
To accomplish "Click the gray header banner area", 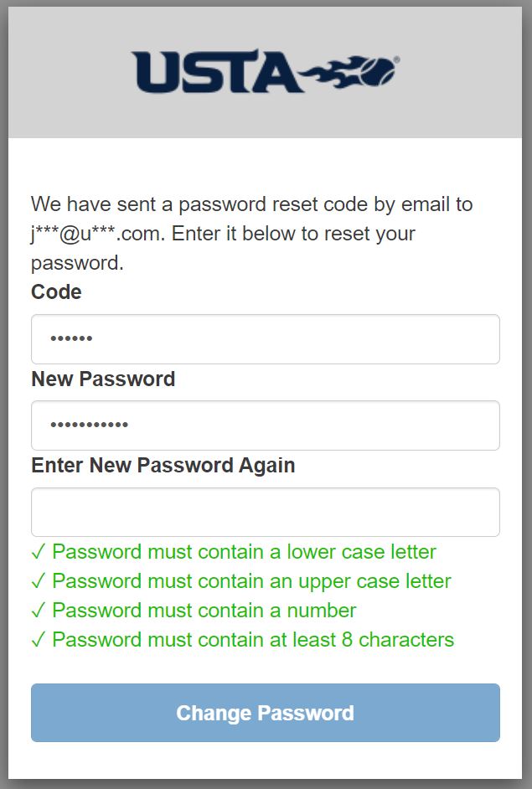I will tap(266, 73).
